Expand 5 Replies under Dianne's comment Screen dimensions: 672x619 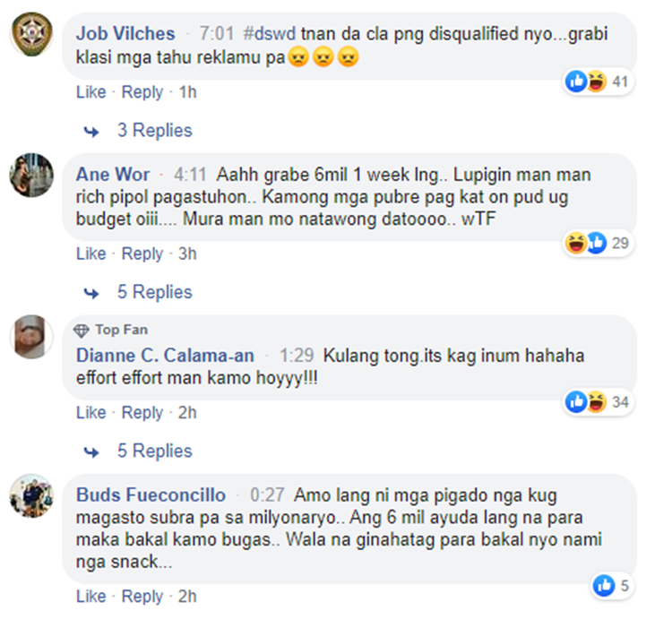[155, 451]
